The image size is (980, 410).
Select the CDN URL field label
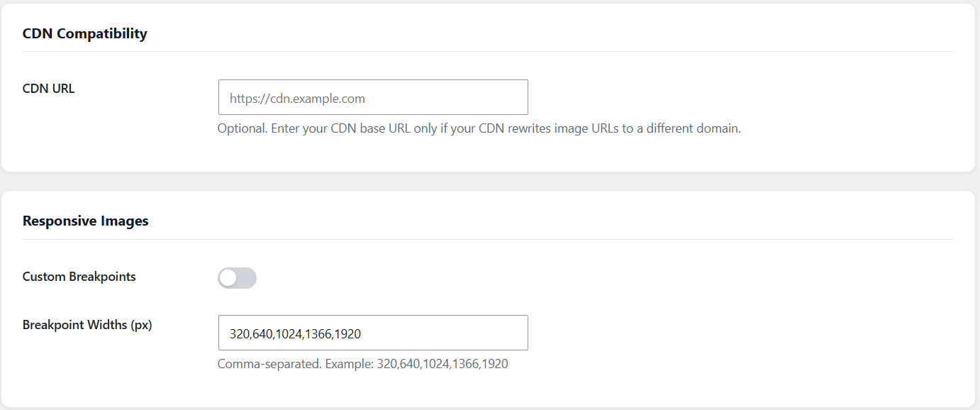(x=48, y=89)
